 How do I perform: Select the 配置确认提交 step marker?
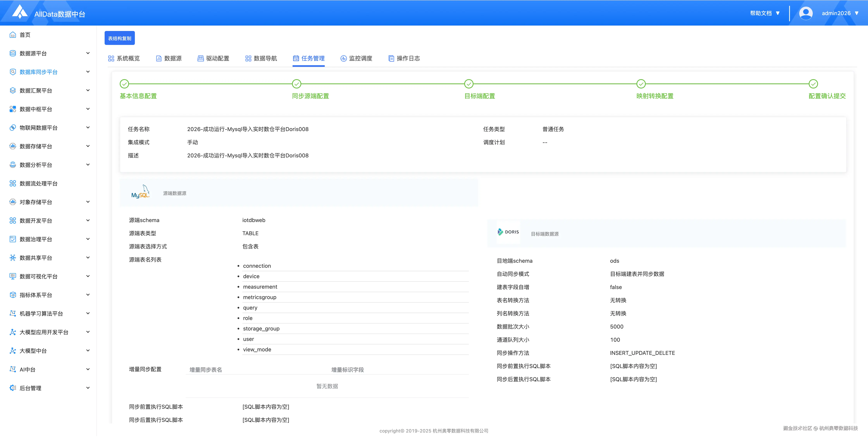(x=813, y=84)
